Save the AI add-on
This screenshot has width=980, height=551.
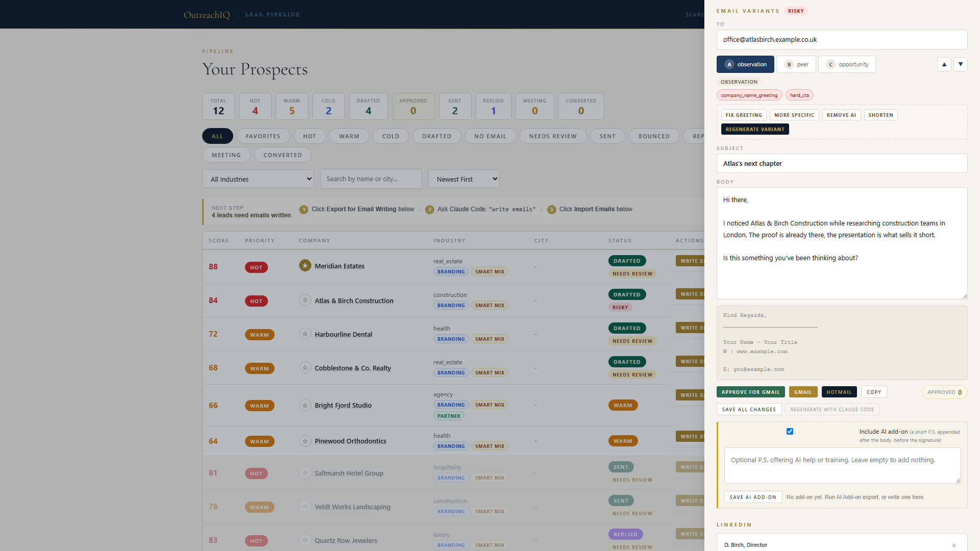[x=753, y=497]
